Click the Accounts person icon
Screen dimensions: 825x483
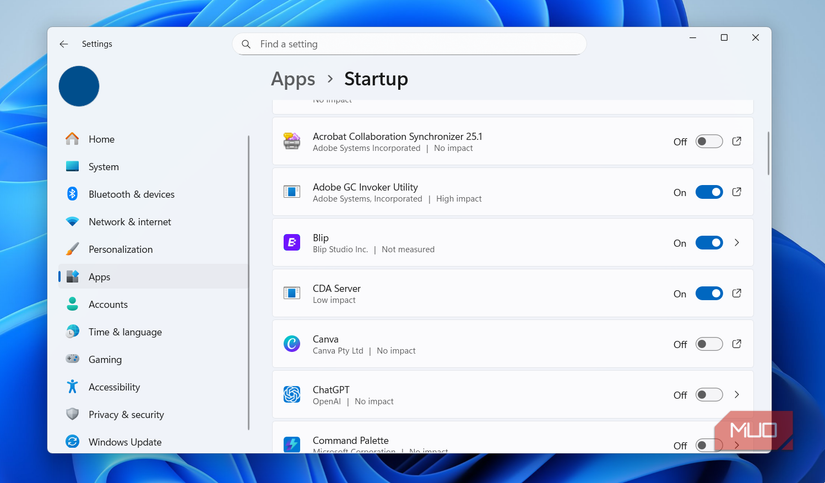pyautogui.click(x=72, y=304)
